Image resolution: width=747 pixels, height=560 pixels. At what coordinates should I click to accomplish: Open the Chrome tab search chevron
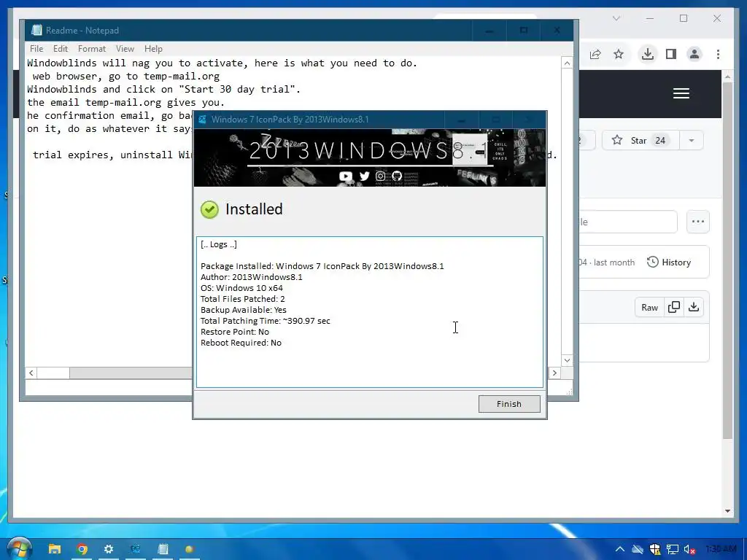coord(616,18)
